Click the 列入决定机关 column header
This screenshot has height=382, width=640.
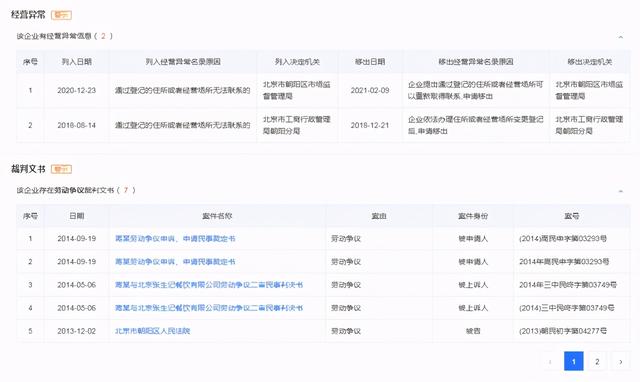[x=297, y=62]
